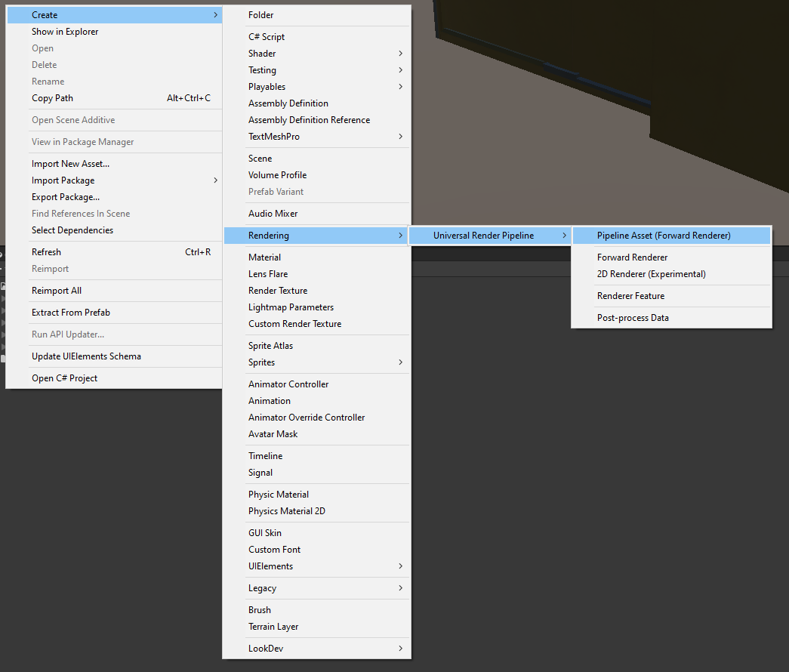Expand the LookDev submenu
This screenshot has height=672, width=789.
316,649
